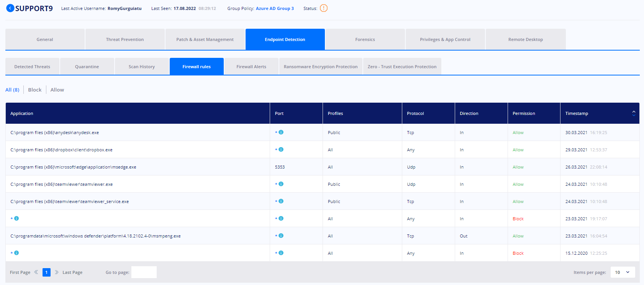Screen dimensions: 644x285
Task: Click Allow permission in anydesk.exe row
Action: 518,133
